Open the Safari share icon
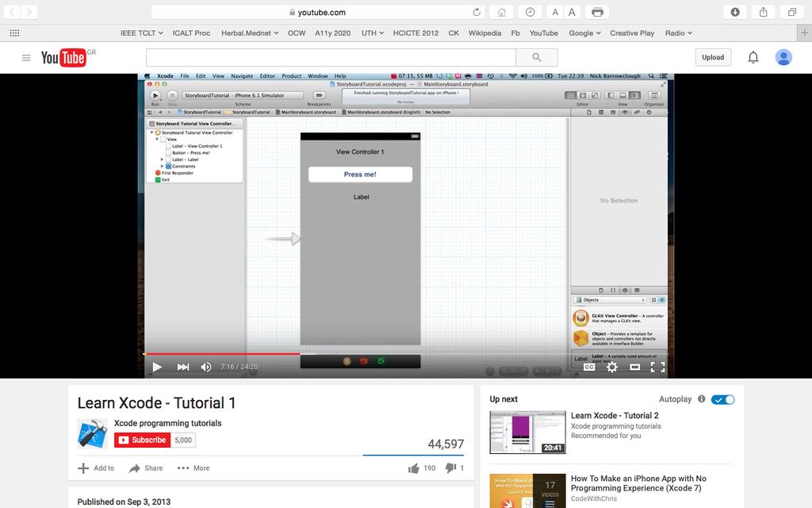812x508 pixels. coord(764,12)
